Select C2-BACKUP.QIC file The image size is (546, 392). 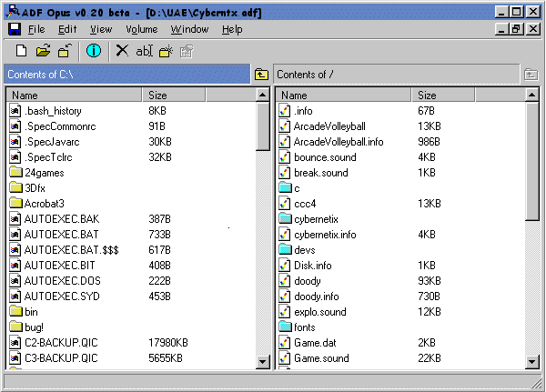[x=61, y=342]
